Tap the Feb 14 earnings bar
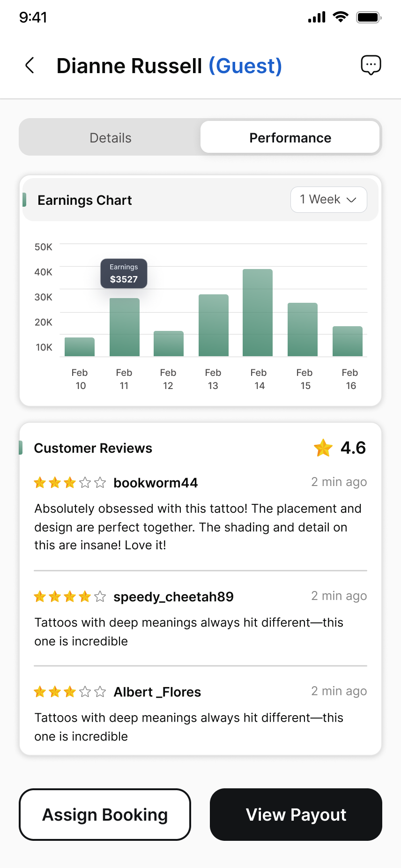This screenshot has height=868, width=401. pos(258,313)
